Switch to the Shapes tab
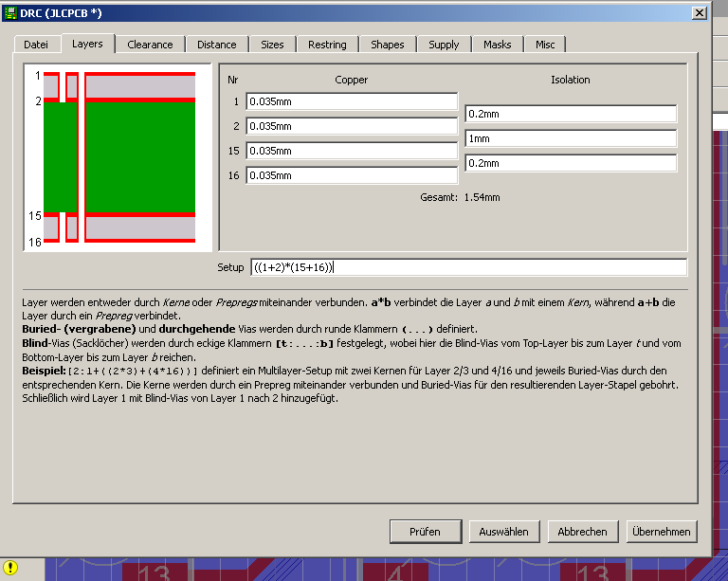 click(x=387, y=45)
